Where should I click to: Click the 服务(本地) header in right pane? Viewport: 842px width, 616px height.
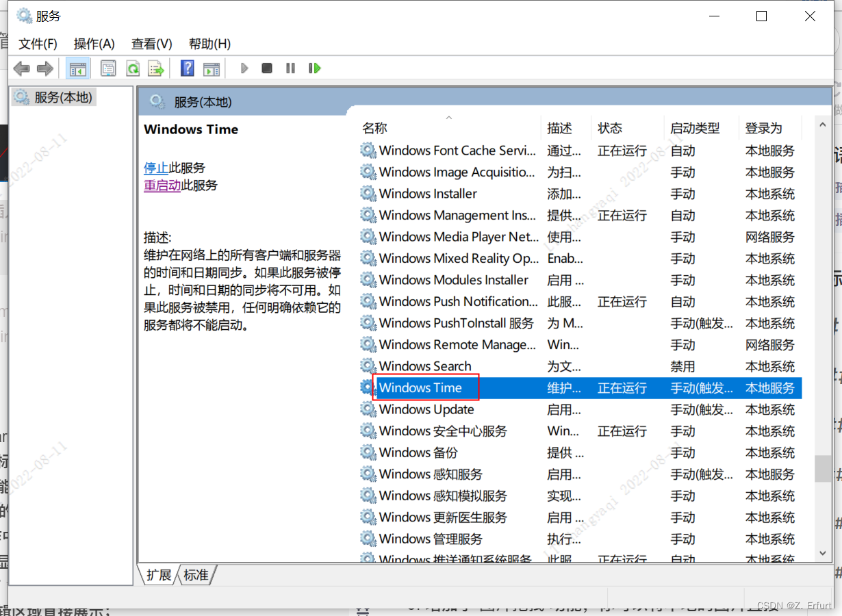[203, 102]
